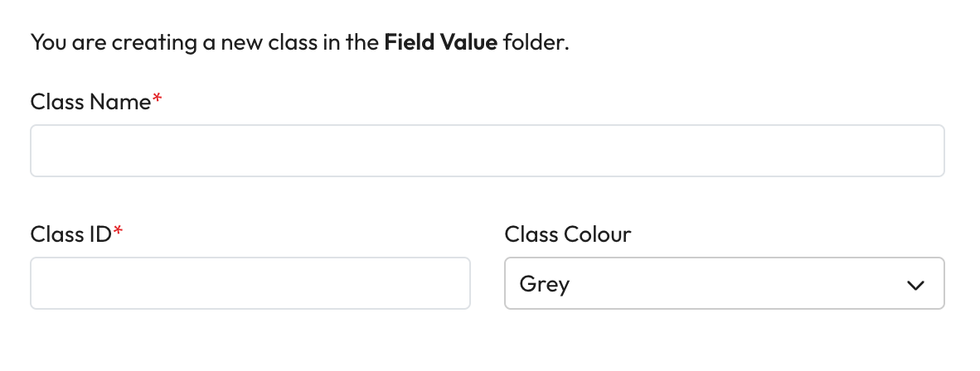Click the word "folder" in the header sentence
This screenshot has height=371, width=980.
click(535, 42)
